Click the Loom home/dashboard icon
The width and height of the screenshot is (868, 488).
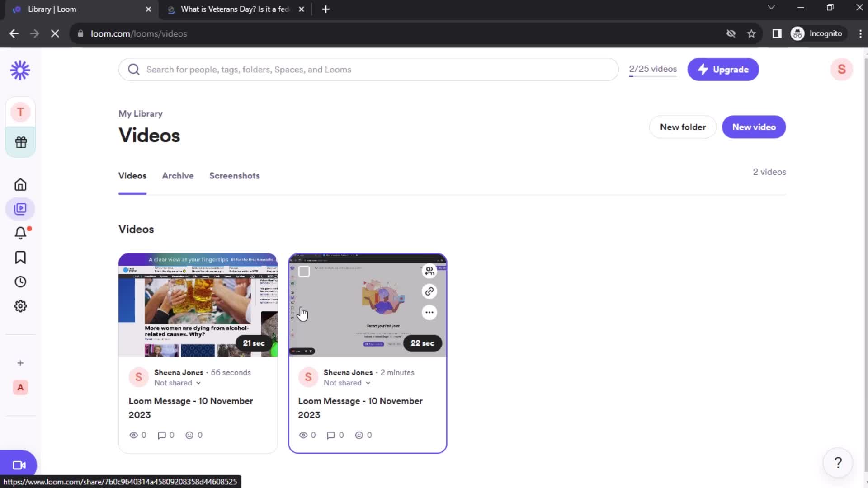[x=20, y=185]
